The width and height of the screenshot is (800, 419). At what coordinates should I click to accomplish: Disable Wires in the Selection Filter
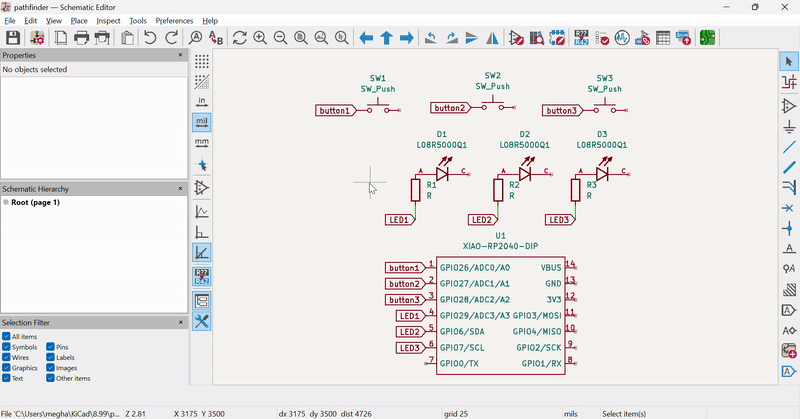click(x=6, y=357)
